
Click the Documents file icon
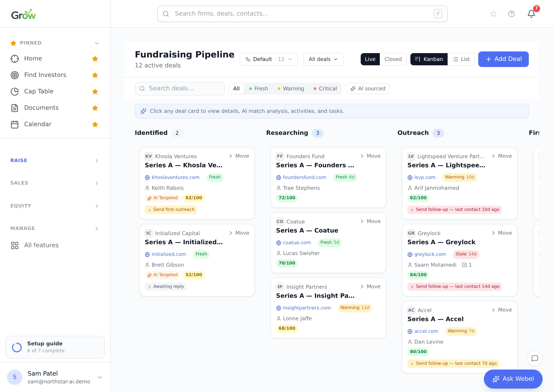tap(15, 108)
